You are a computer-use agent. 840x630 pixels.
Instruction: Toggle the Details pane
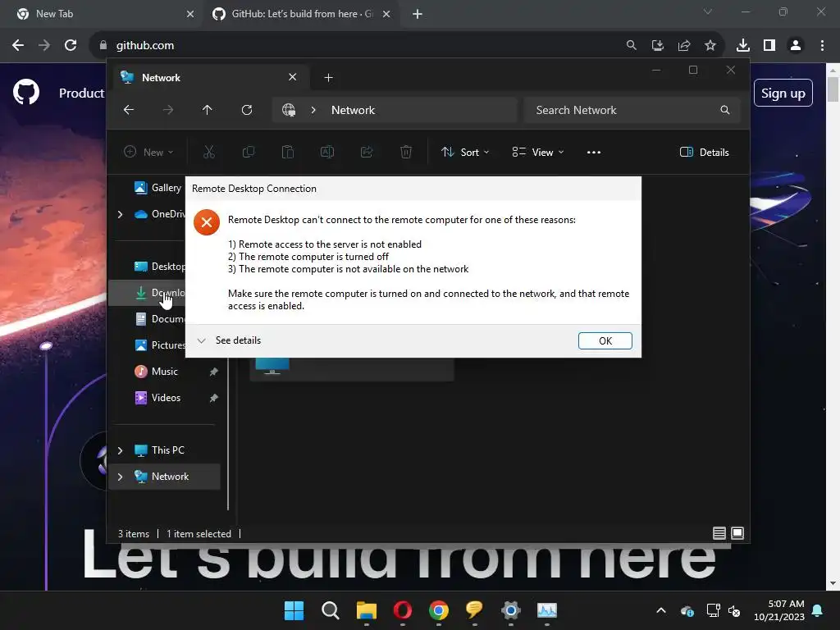pos(704,152)
